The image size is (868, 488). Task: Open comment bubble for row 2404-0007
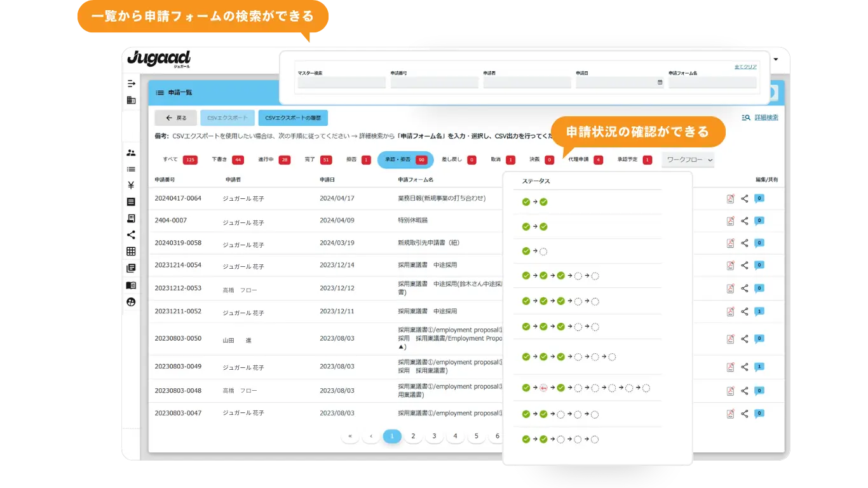coord(759,220)
